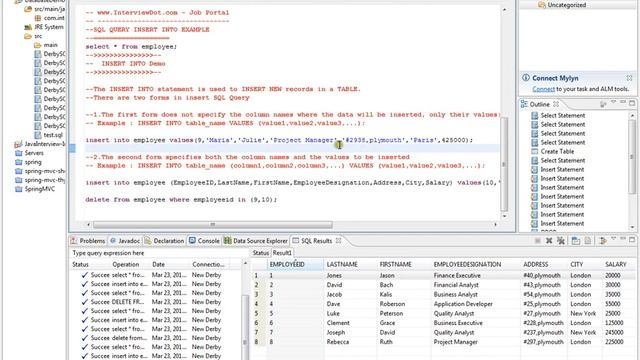The image size is (640, 360).
Task: Open the Outline view menu arrow
Action: coord(613,102)
